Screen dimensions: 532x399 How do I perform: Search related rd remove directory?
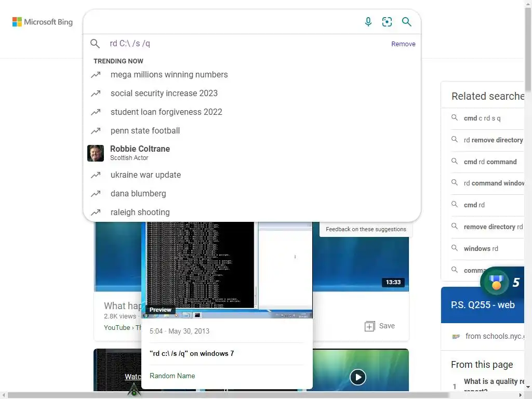(494, 140)
